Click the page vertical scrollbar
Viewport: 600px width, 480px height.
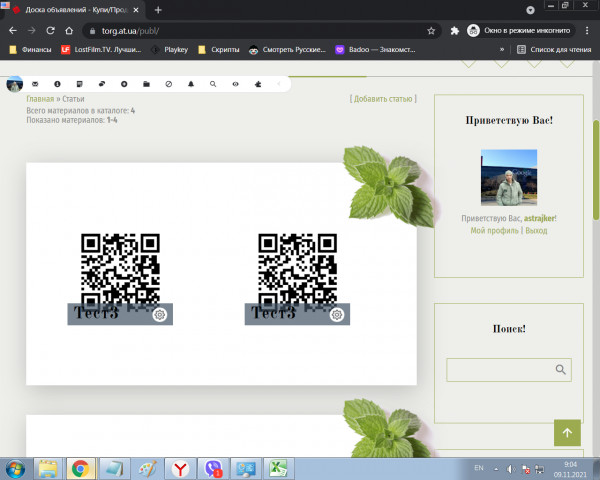click(x=596, y=170)
